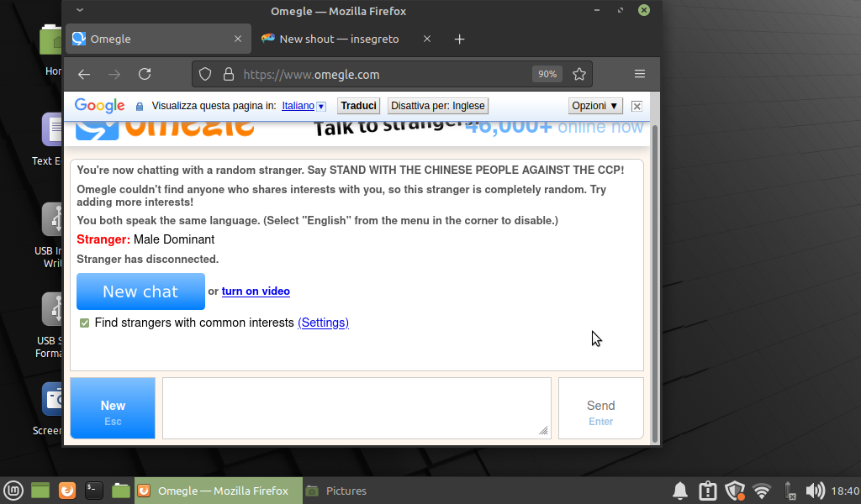Switch to the Omegle tab
This screenshot has height=504, width=861.
[x=158, y=39]
